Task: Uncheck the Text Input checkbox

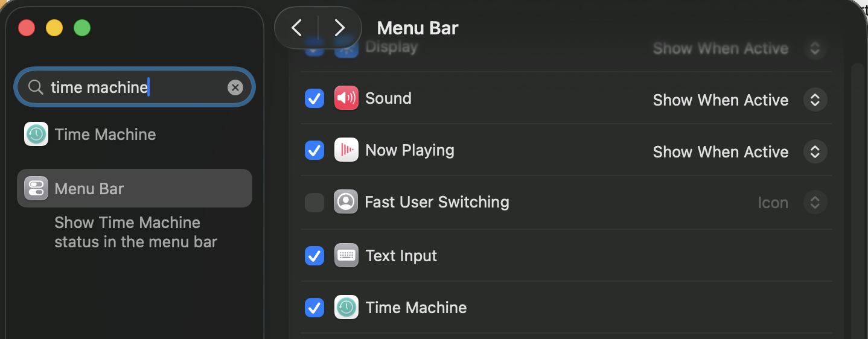Action: 314,256
